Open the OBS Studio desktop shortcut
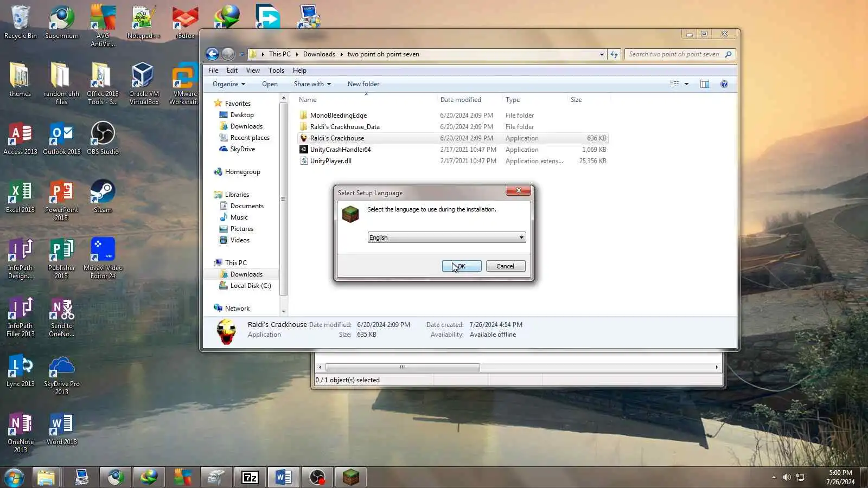The width and height of the screenshot is (868, 488). pyautogui.click(x=103, y=138)
